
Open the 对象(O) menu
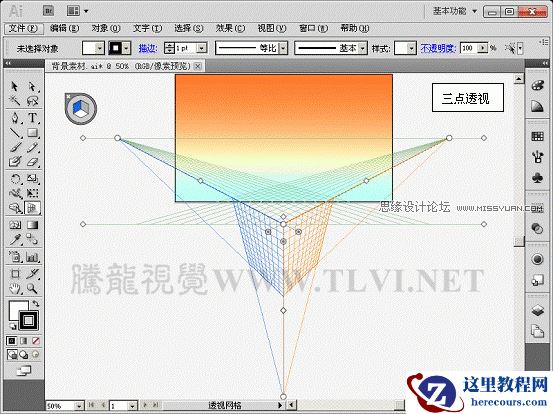click(x=106, y=28)
